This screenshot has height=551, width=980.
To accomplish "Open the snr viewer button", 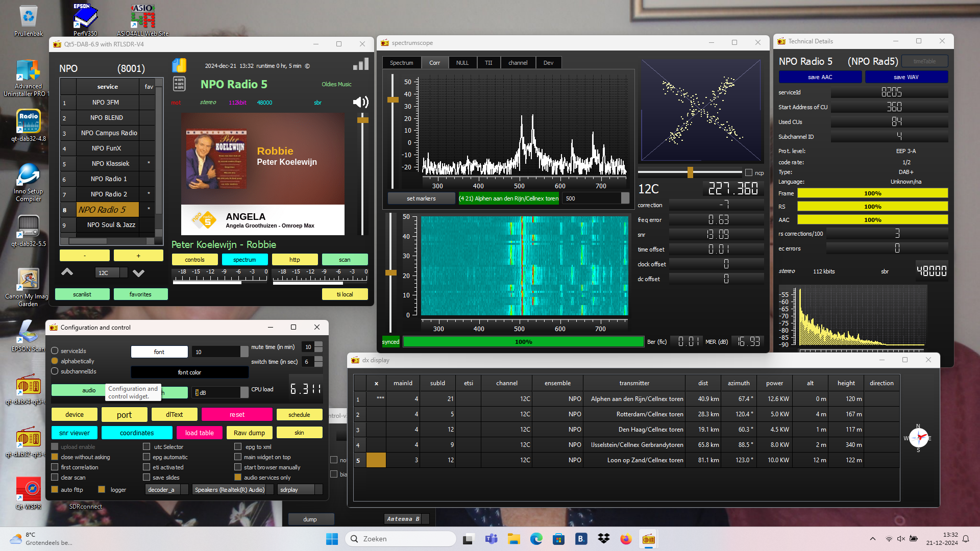I will 75,433.
